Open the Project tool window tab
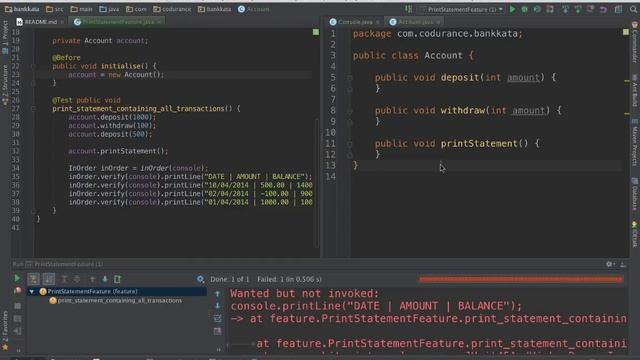The height and width of the screenshot is (360, 640). (x=5, y=37)
